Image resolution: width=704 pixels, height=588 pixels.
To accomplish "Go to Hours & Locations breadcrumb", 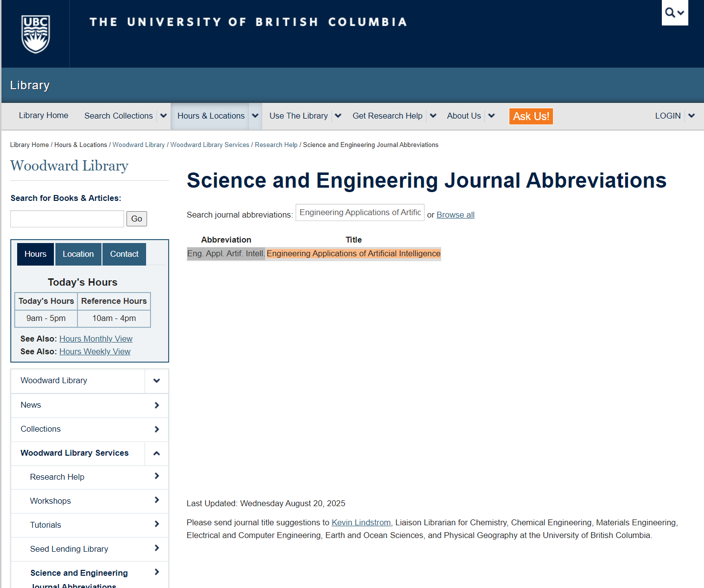I will [80, 145].
